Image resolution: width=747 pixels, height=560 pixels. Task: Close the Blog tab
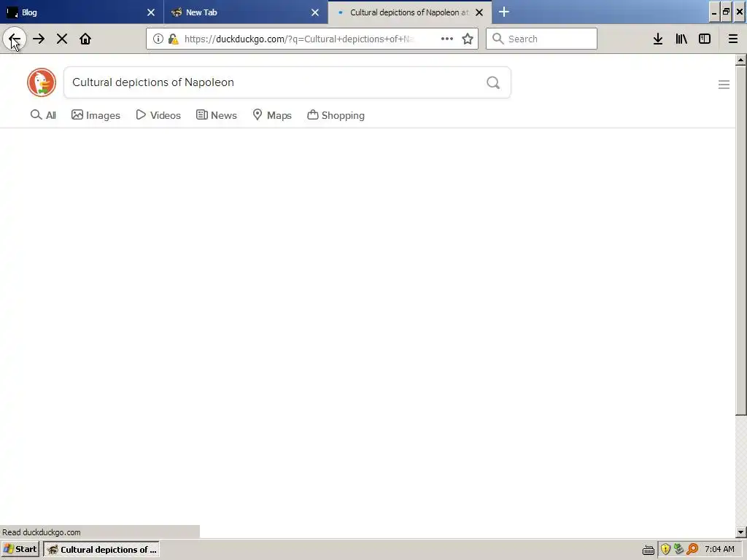[151, 12]
